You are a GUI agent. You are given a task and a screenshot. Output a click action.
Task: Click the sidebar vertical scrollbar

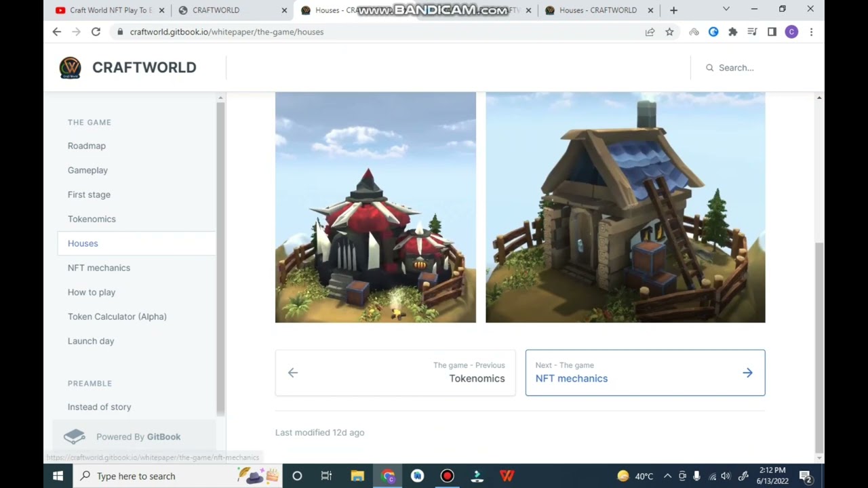(x=220, y=258)
